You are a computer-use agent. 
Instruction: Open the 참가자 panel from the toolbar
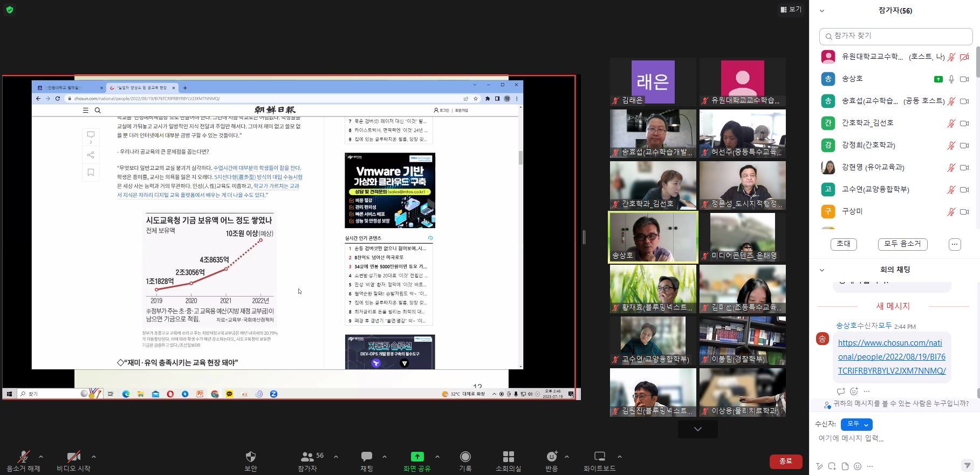point(308,461)
